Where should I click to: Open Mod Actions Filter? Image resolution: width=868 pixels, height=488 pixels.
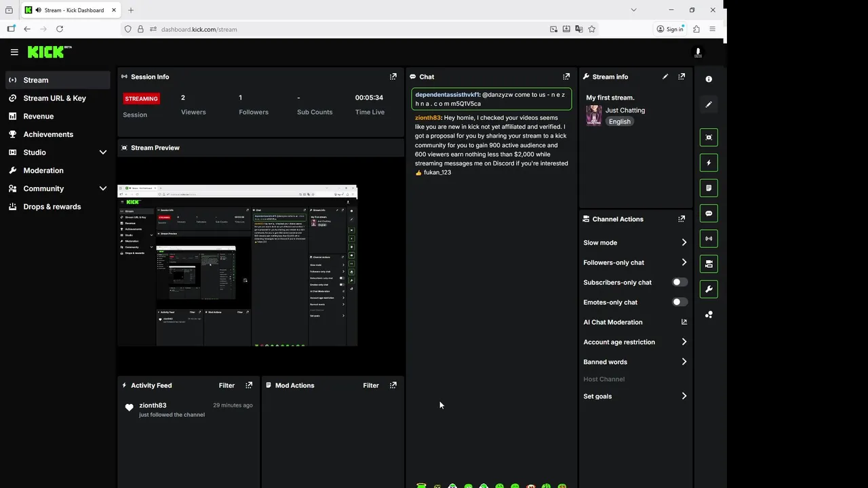pyautogui.click(x=371, y=385)
